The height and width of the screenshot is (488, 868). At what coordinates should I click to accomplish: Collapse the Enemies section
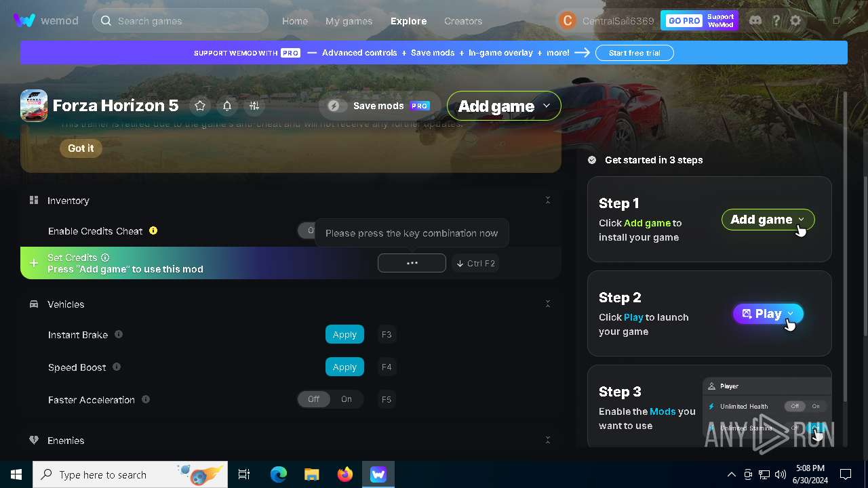[x=548, y=440]
